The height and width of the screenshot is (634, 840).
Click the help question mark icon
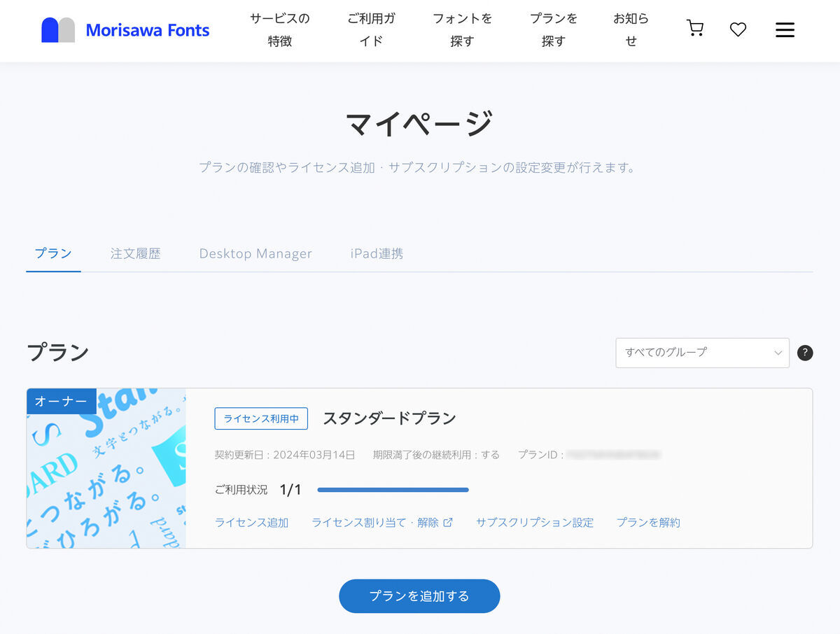click(805, 353)
